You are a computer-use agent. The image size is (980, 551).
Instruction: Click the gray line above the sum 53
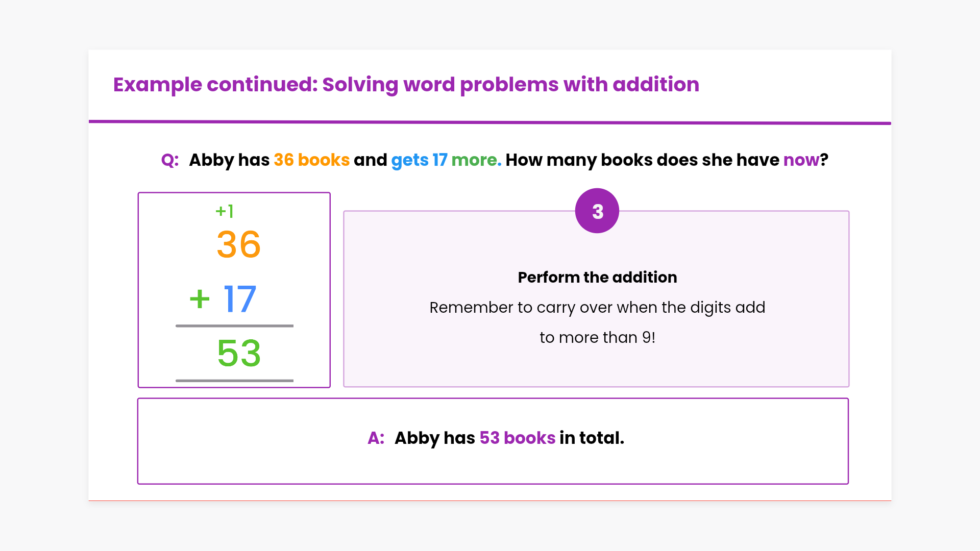(234, 325)
